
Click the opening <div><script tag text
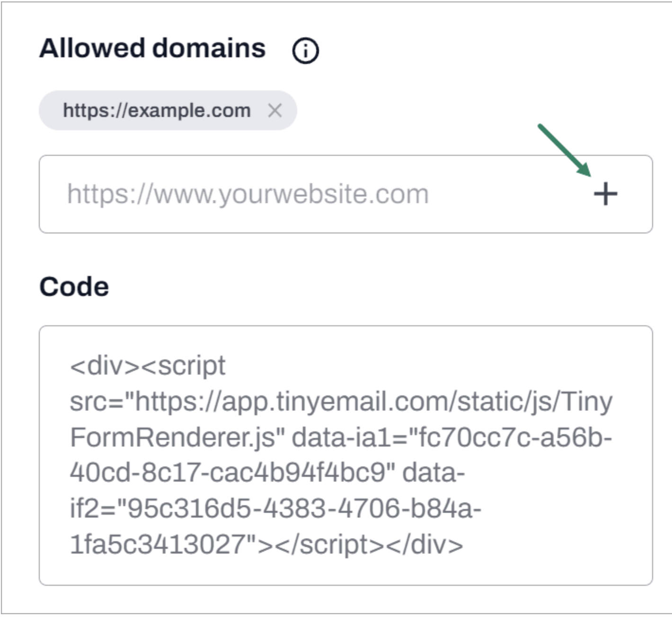[x=148, y=366]
